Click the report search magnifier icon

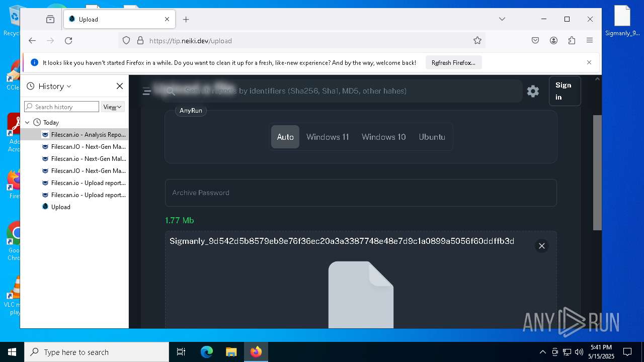click(x=171, y=91)
